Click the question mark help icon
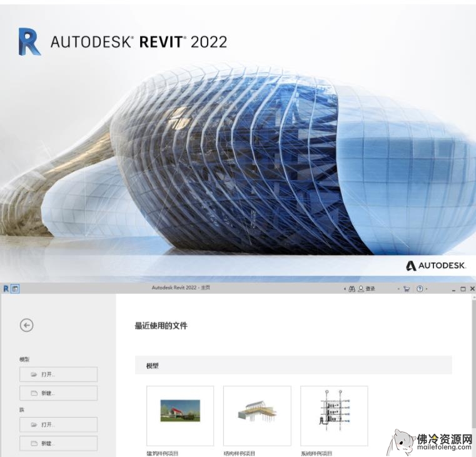 click(x=420, y=289)
